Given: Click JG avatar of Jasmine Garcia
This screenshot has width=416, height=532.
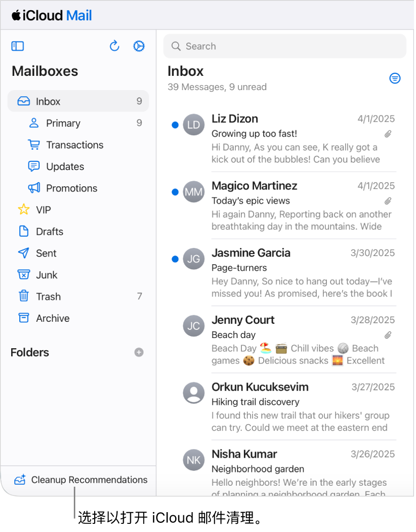Looking at the screenshot, I should [194, 259].
